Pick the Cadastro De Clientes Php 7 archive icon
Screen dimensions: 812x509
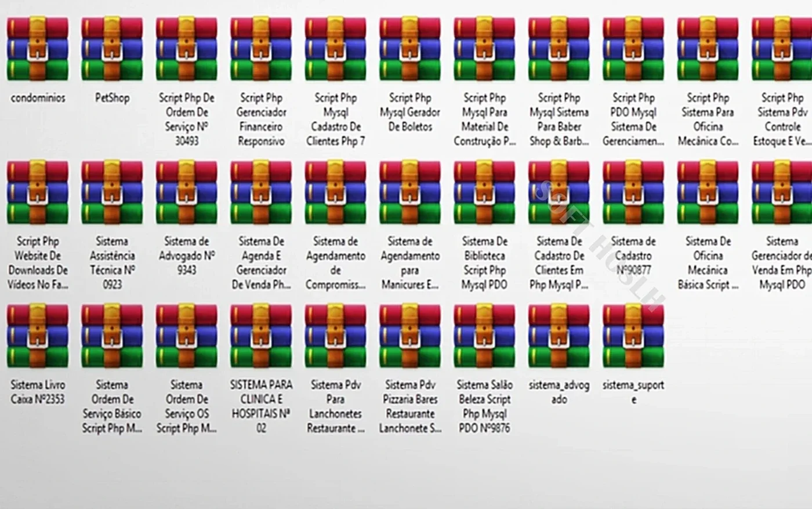335,49
